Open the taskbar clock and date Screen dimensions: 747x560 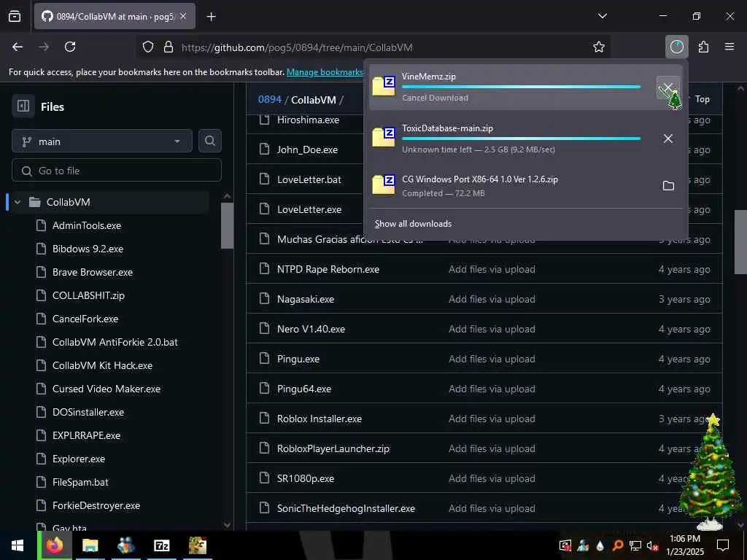pos(684,545)
